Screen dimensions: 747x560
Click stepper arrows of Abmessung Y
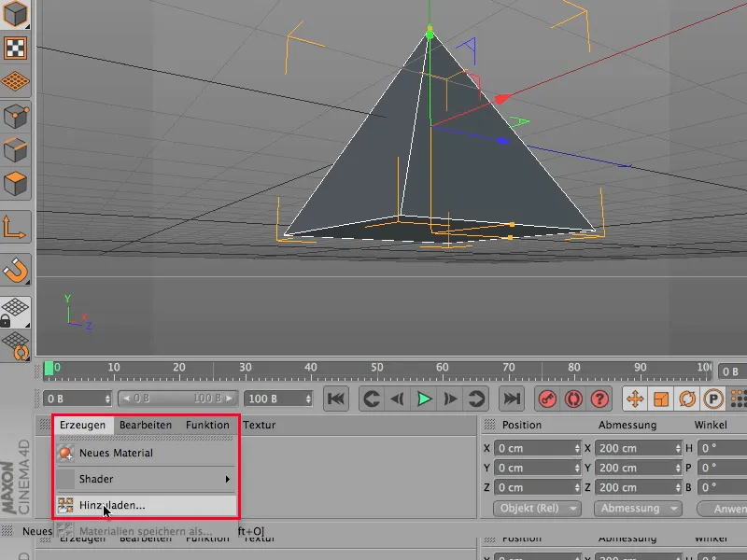(x=678, y=468)
